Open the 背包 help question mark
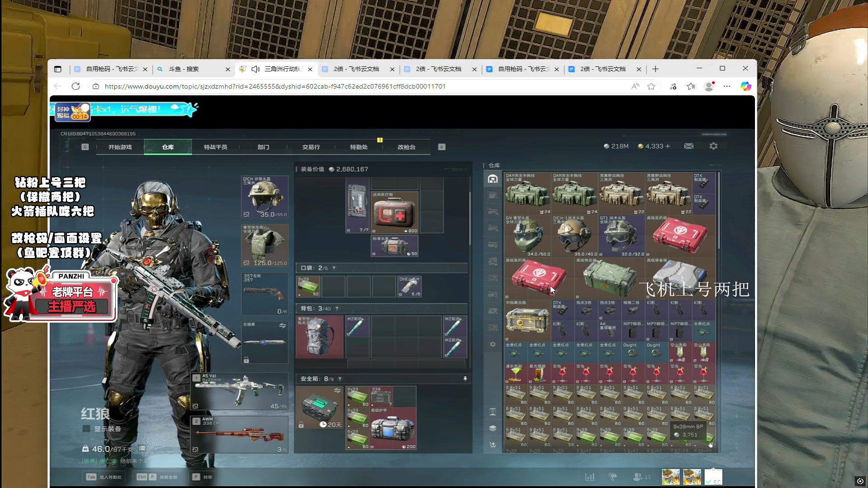This screenshot has height=488, width=868. pyautogui.click(x=337, y=309)
